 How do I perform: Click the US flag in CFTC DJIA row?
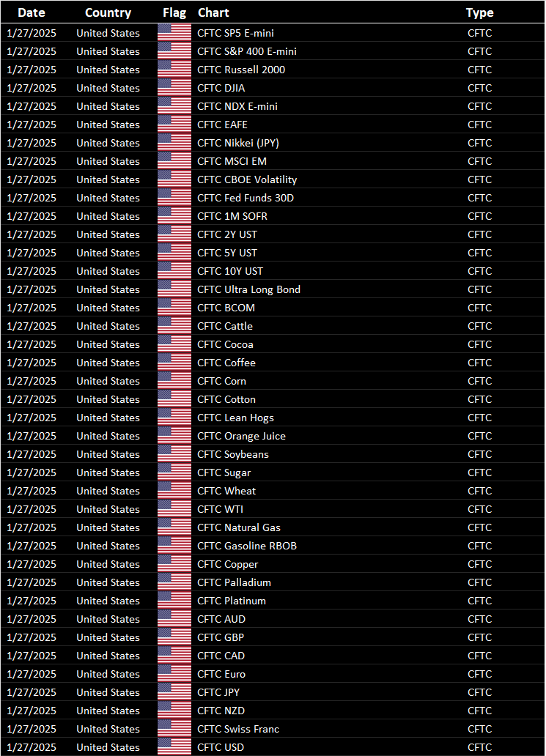coord(174,88)
